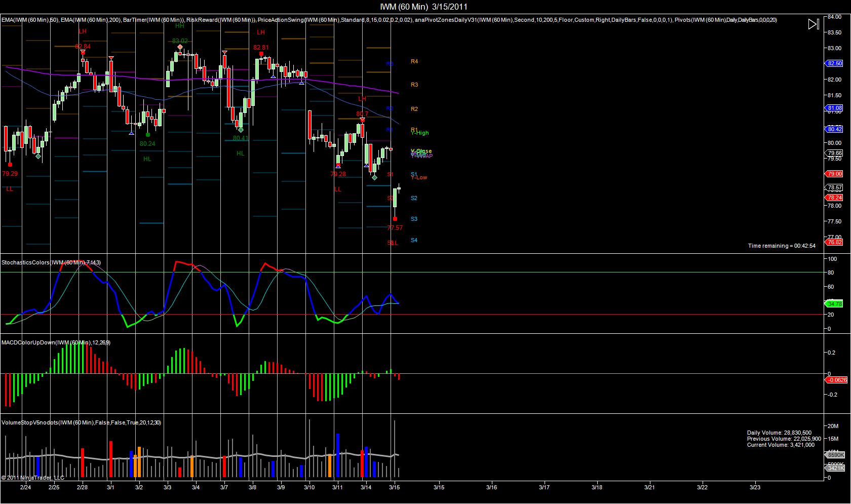
Task: Select the StochasticsColors indicator label
Action: 51,262
